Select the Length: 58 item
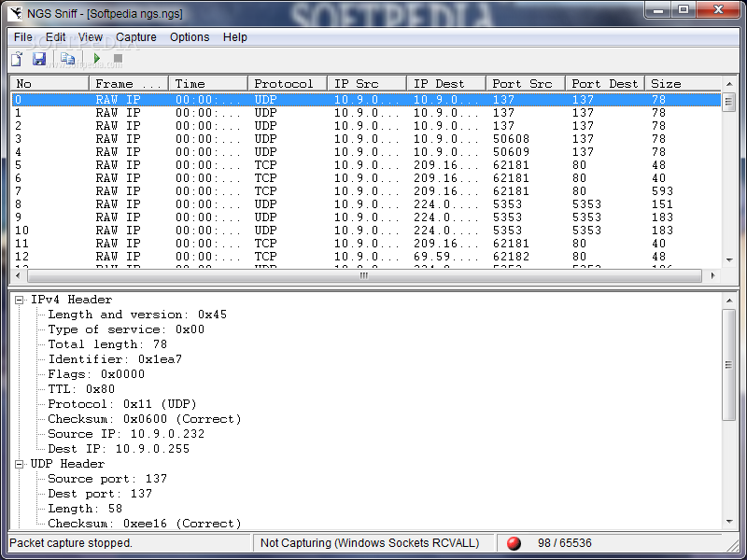The width and height of the screenshot is (747, 560). (x=85, y=509)
